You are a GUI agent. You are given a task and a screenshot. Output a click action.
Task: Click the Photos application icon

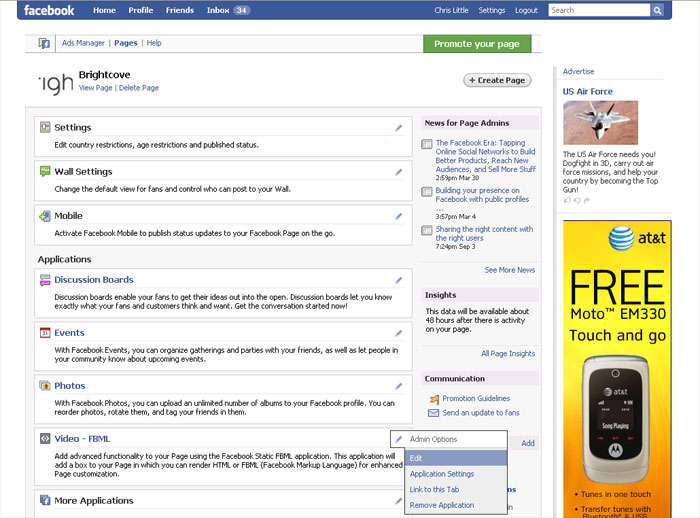click(45, 385)
